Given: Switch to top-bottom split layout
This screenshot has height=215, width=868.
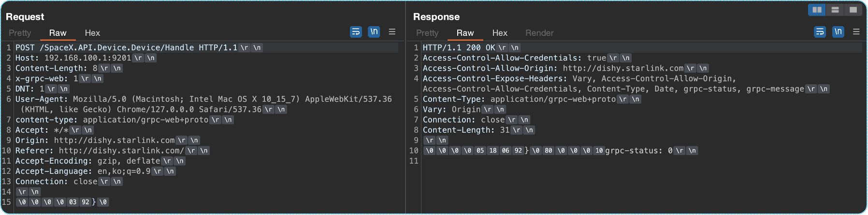Looking at the screenshot, I should coord(835,10).
